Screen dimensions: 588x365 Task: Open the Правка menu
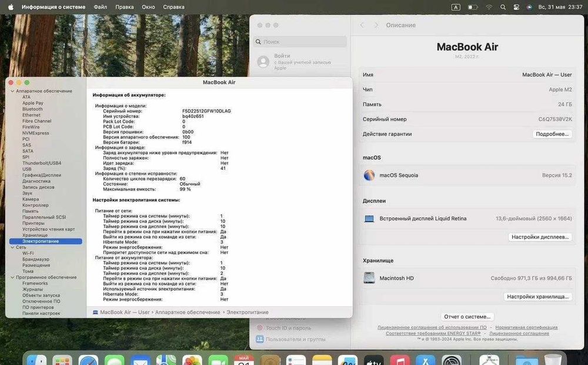click(125, 7)
